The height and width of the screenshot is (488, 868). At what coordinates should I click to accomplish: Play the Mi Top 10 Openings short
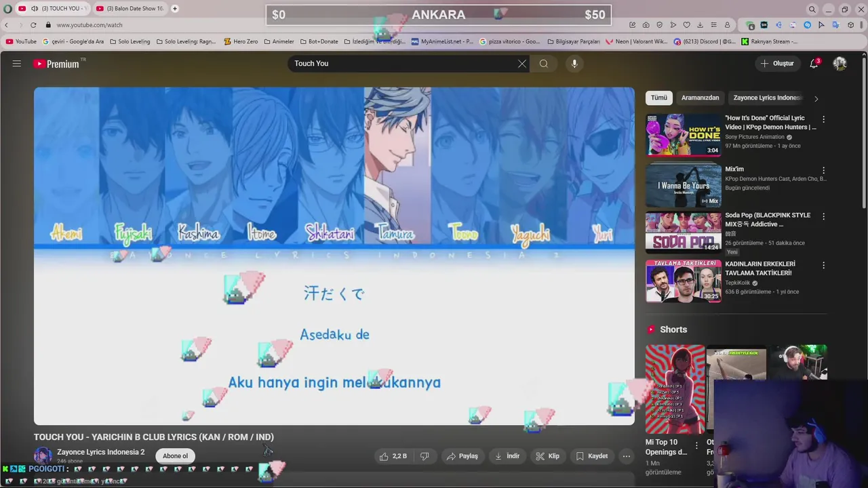tap(675, 389)
